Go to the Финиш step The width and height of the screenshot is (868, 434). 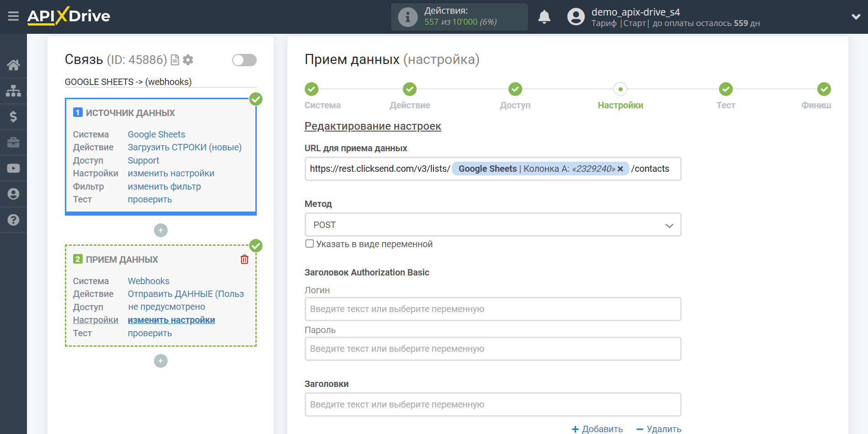point(824,89)
